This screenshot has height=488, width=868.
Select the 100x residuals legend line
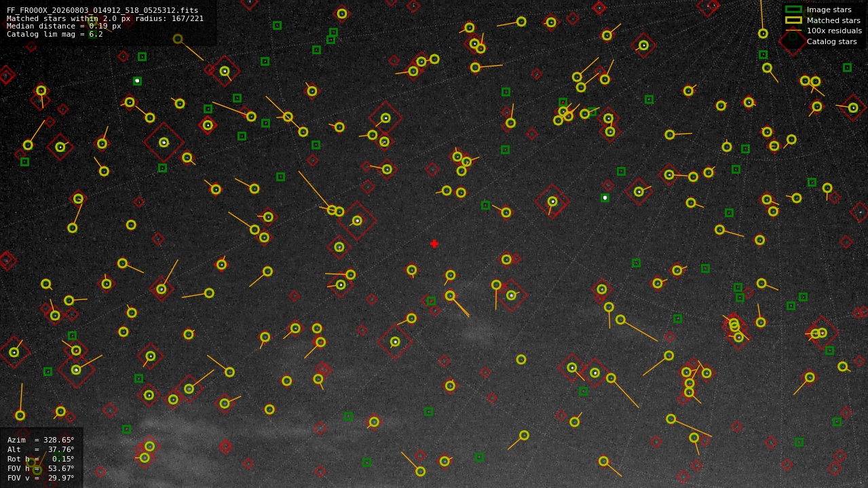coord(793,31)
